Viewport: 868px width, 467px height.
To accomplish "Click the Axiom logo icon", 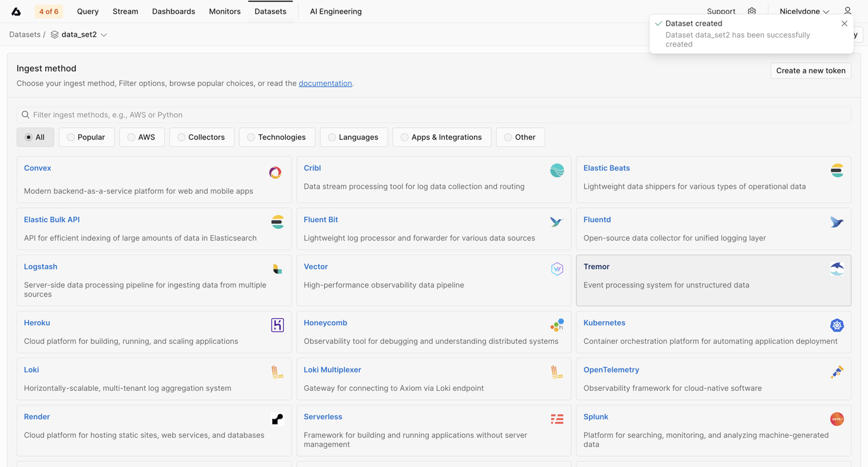I will pyautogui.click(x=16, y=11).
